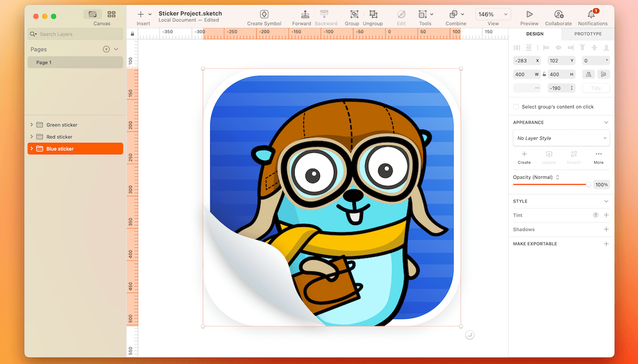
Task: Select the DESIGN tab
Action: [x=535, y=34]
